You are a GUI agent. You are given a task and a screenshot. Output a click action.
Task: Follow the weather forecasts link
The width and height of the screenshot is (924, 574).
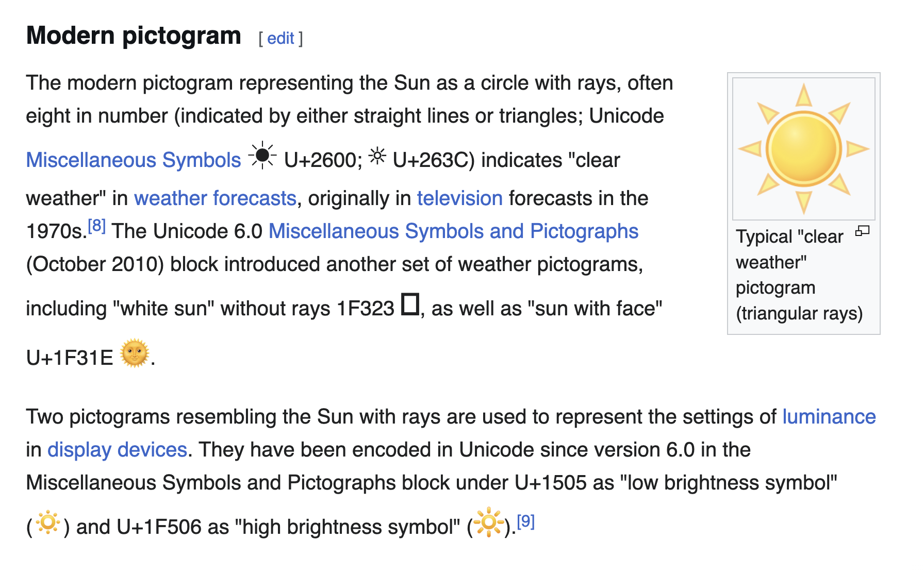coord(215,198)
